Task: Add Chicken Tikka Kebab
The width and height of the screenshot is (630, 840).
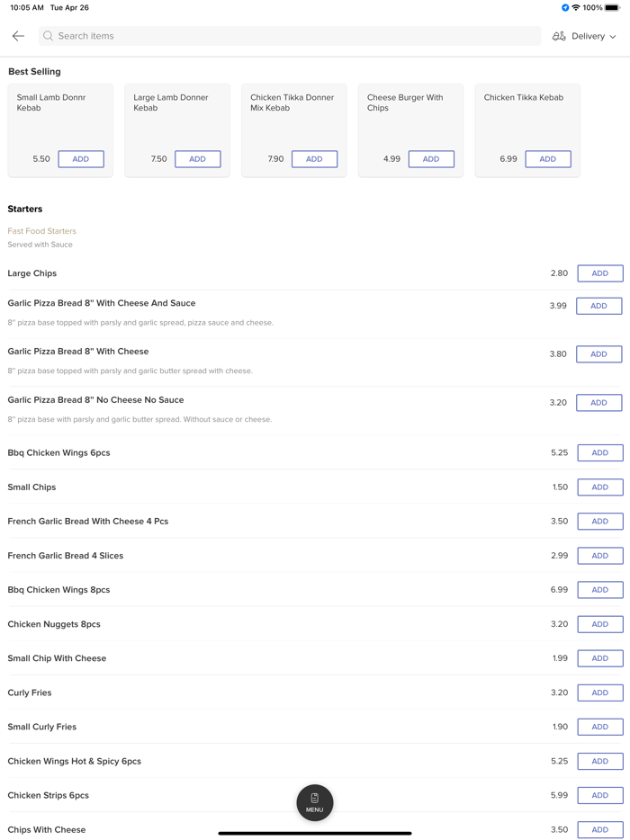Action: pos(548,159)
